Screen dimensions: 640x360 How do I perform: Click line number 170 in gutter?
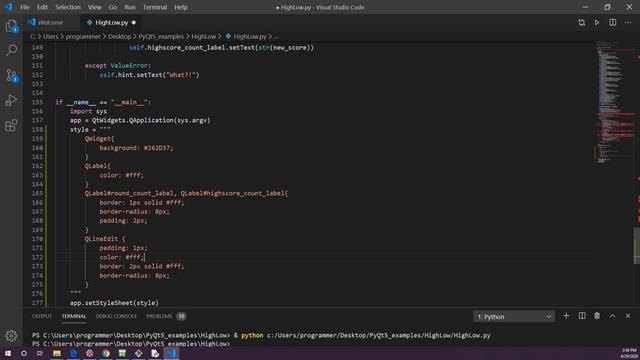[37, 239]
